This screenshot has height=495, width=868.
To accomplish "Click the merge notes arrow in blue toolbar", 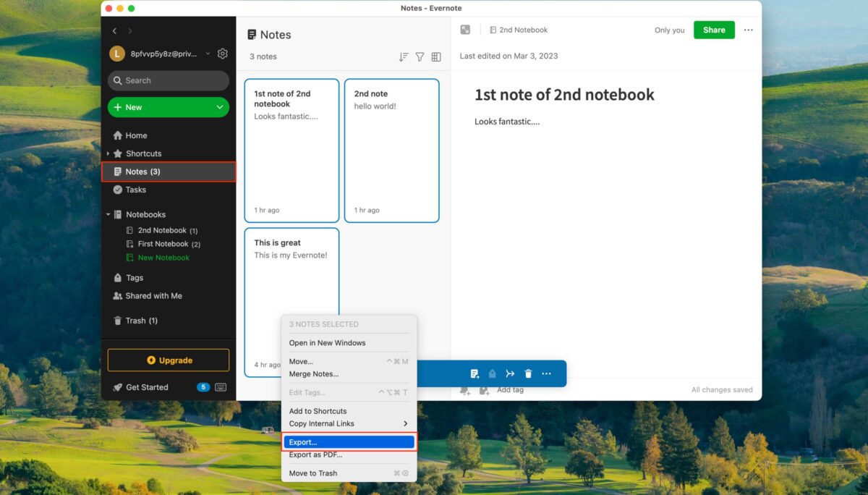I will tap(510, 373).
